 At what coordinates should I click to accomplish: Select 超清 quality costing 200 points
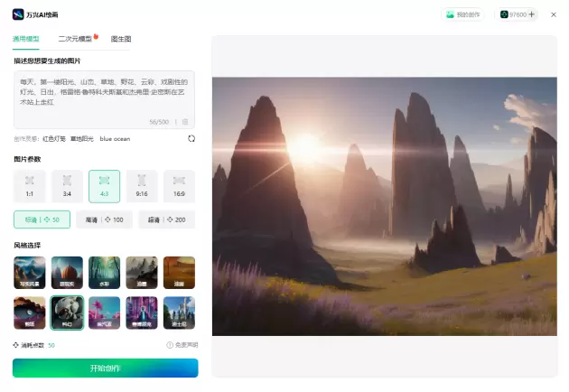(x=167, y=219)
